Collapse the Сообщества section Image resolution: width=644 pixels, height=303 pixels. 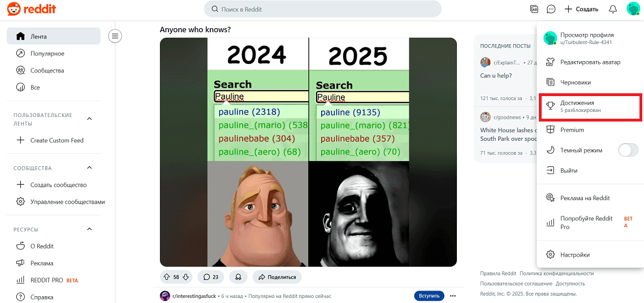coord(89,168)
